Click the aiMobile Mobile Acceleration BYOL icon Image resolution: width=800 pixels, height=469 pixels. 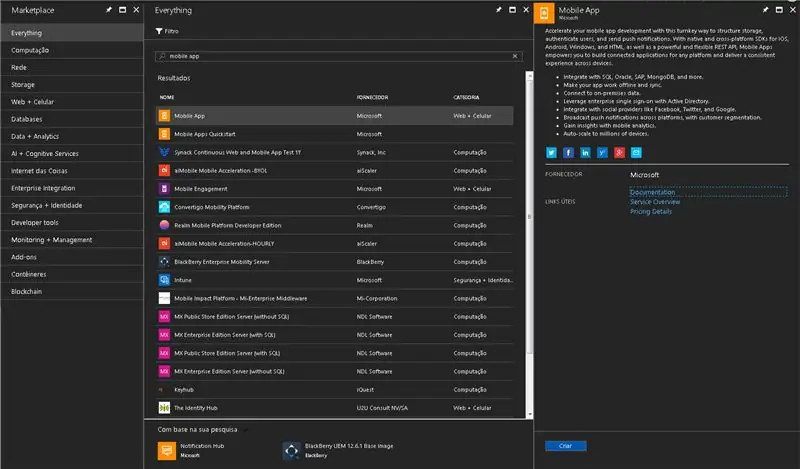pos(164,170)
